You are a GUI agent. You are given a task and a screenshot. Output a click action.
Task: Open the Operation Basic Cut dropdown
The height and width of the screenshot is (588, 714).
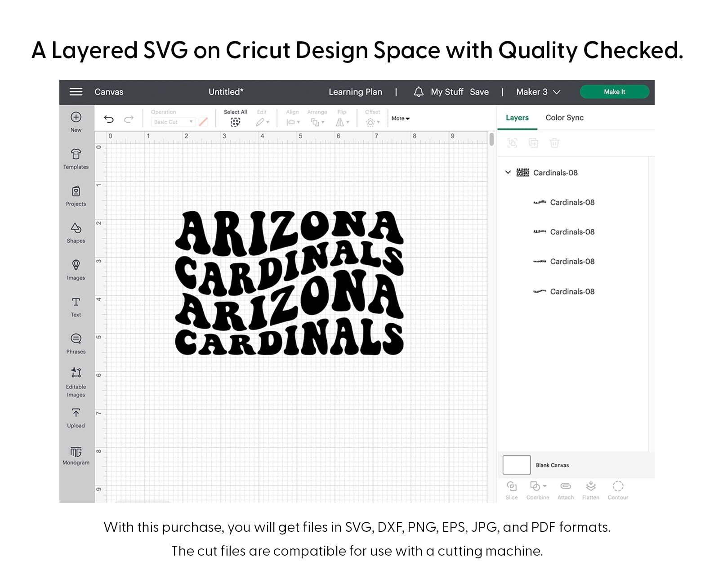pyautogui.click(x=173, y=122)
